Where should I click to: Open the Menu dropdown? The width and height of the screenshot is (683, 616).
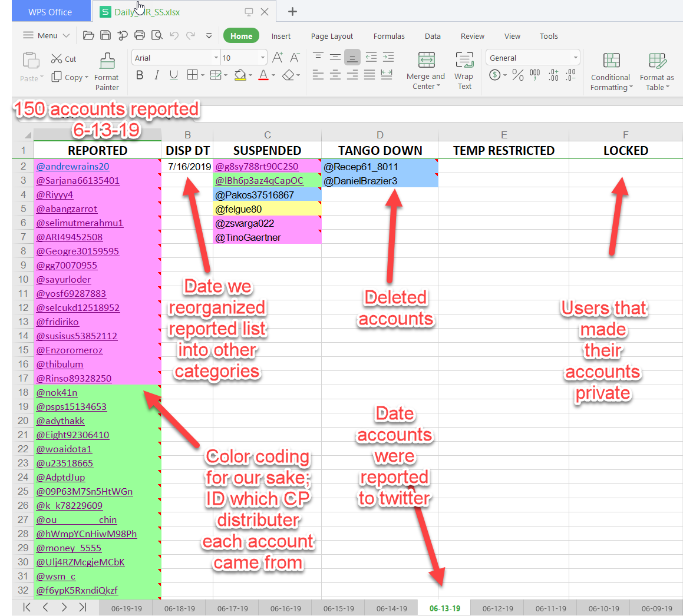46,36
